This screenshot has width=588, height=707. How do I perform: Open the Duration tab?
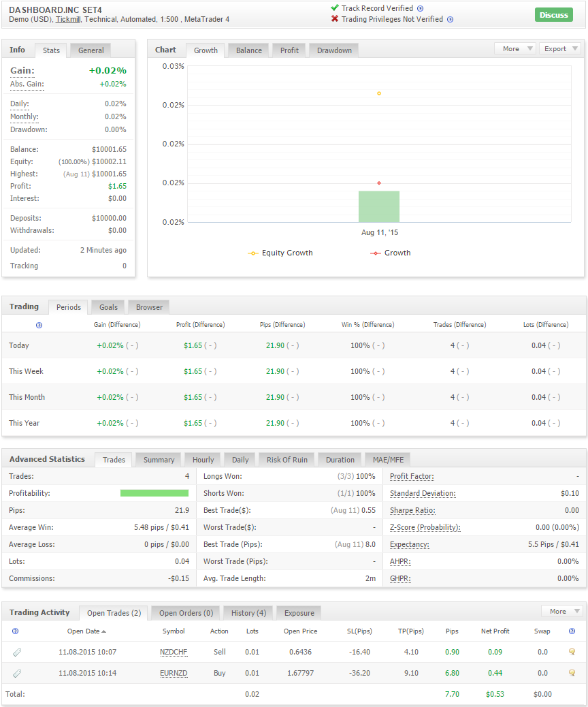340,460
